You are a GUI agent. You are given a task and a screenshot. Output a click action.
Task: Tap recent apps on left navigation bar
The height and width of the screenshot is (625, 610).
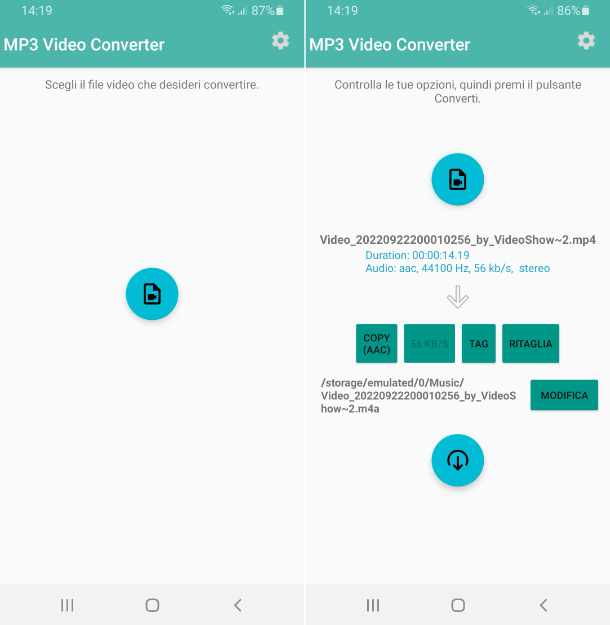67,605
